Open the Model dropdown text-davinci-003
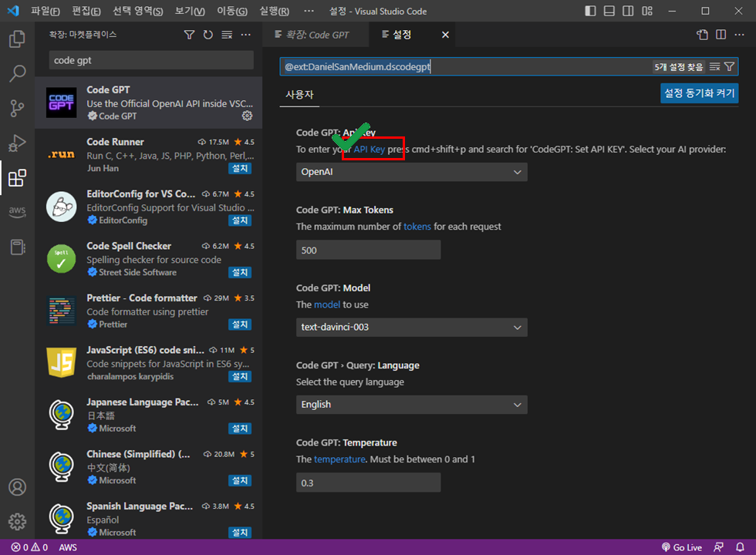Image resolution: width=756 pixels, height=555 pixels. click(x=412, y=327)
